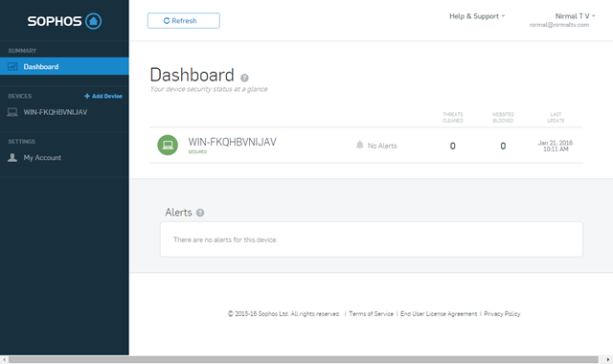Click the SECURED status label

coord(197,152)
